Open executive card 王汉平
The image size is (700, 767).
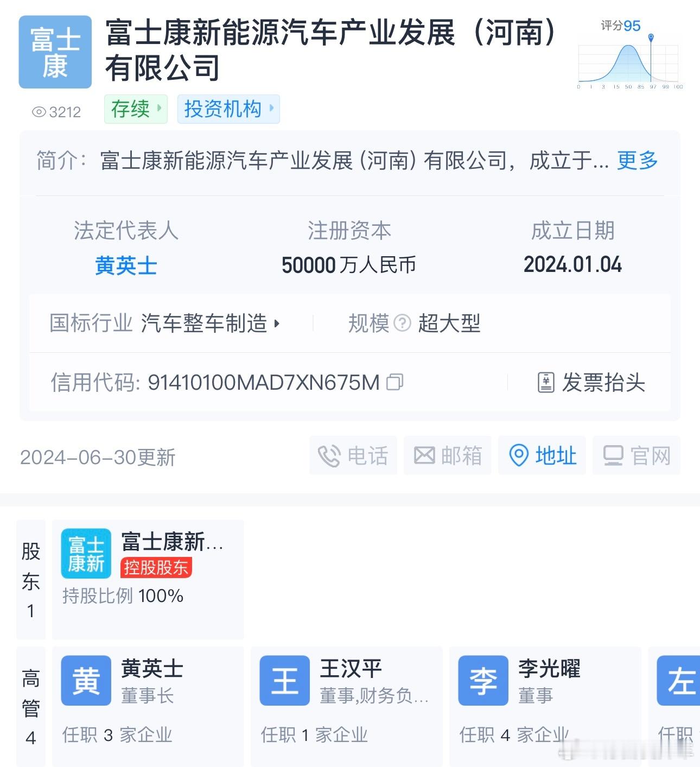point(347,706)
